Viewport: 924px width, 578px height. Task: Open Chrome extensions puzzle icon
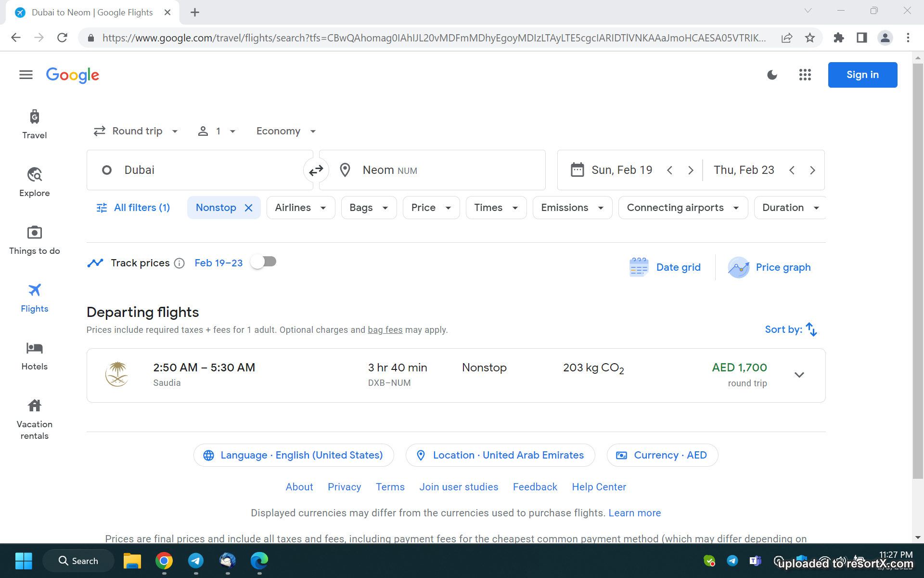coord(839,38)
